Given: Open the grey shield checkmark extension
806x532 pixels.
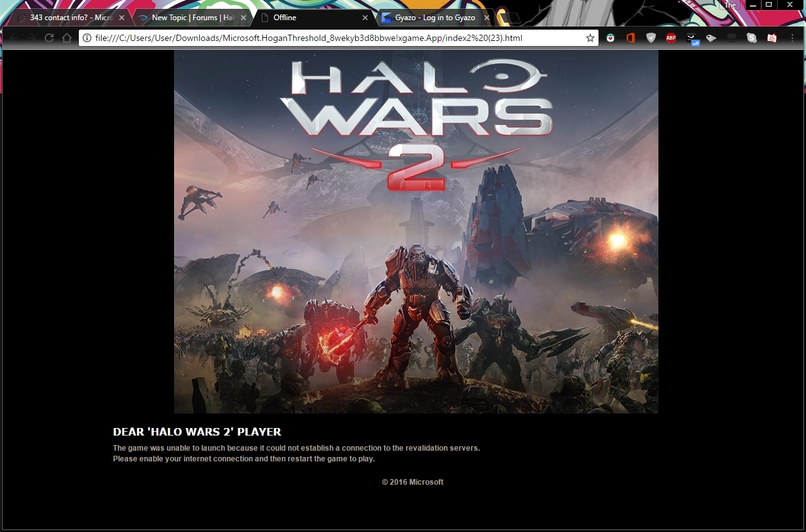Looking at the screenshot, I should (651, 38).
